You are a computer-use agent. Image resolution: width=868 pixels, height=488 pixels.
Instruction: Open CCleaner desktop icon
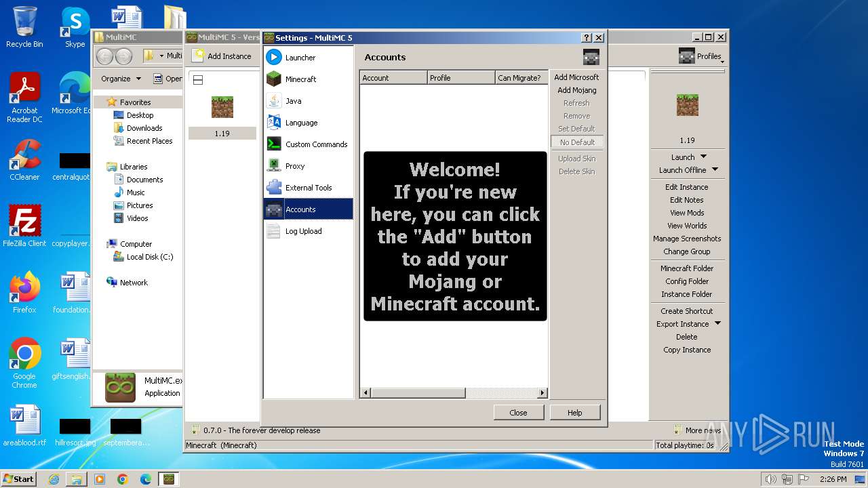click(24, 160)
